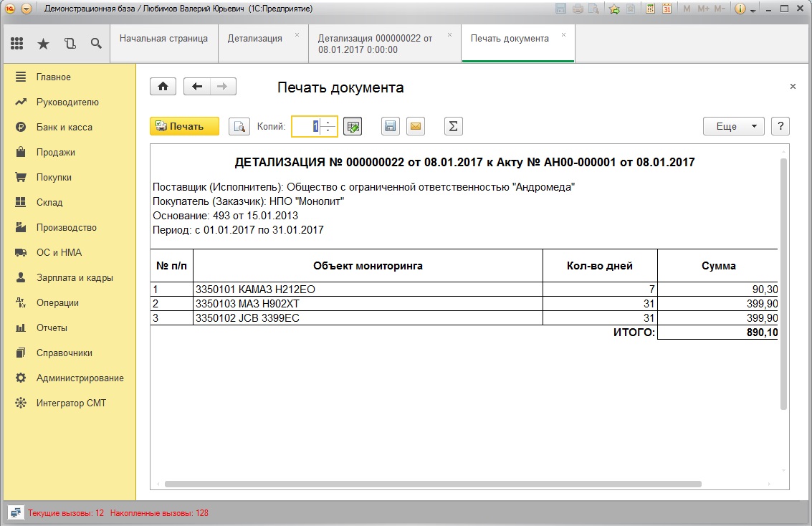Open the sections menu grid icon
The image size is (812, 526).
click(x=17, y=44)
